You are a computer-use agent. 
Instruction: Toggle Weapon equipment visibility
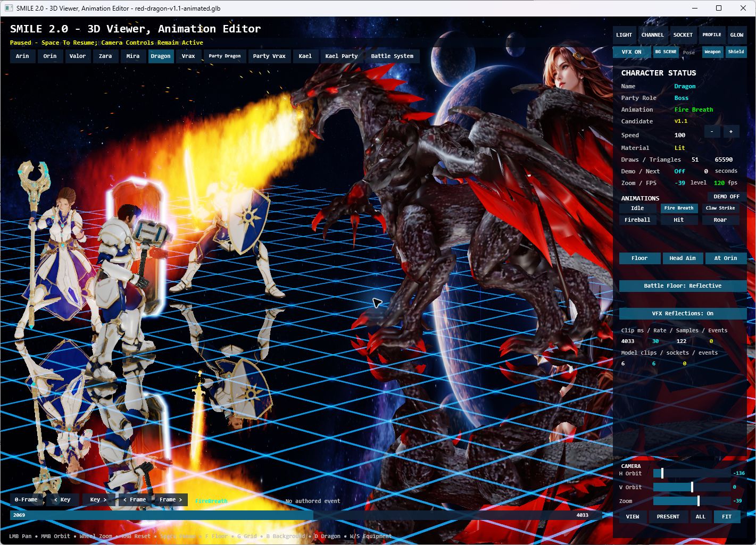[712, 52]
